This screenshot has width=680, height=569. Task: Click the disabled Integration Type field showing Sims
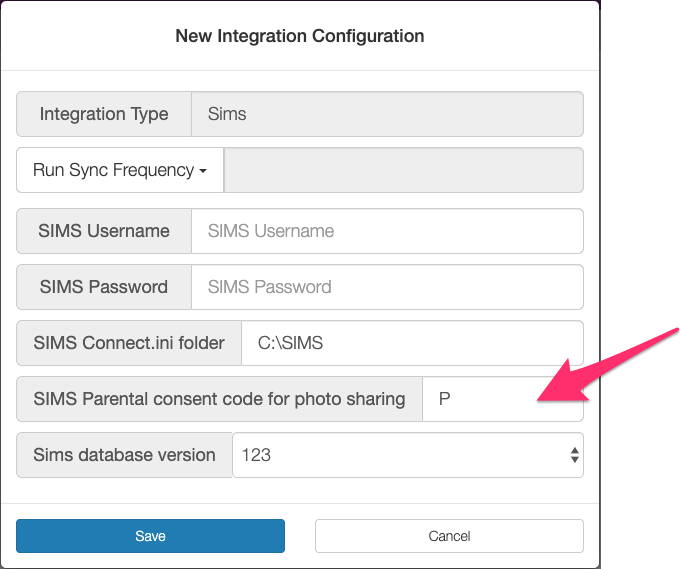pyautogui.click(x=386, y=114)
